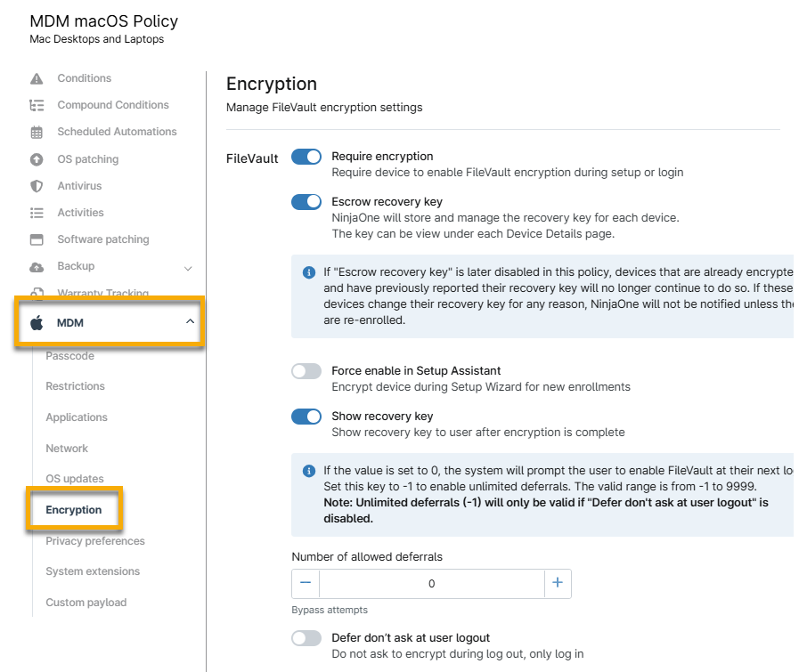Go to Scheduled Automations
The height and width of the screenshot is (672, 807).
[117, 132]
